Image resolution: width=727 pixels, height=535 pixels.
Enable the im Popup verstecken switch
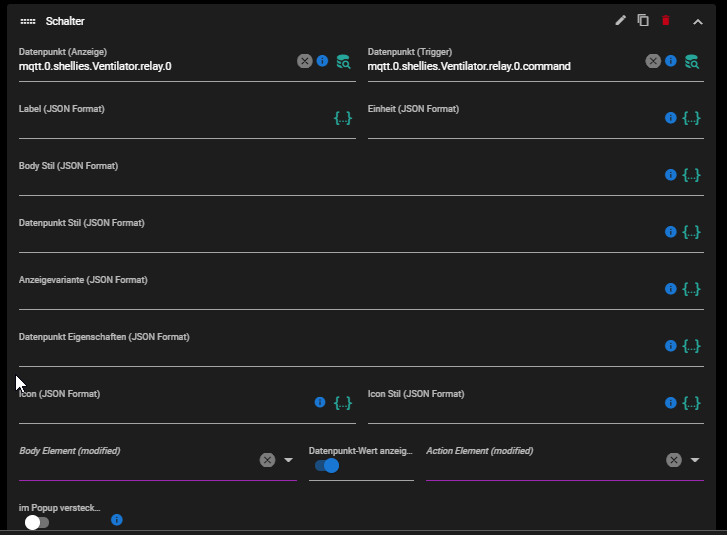37,522
